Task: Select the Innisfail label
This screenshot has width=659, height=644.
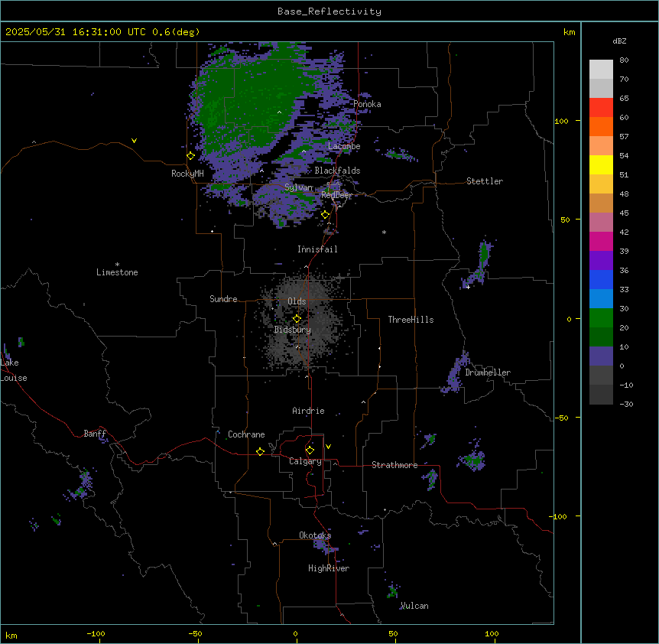Action: pos(317,249)
